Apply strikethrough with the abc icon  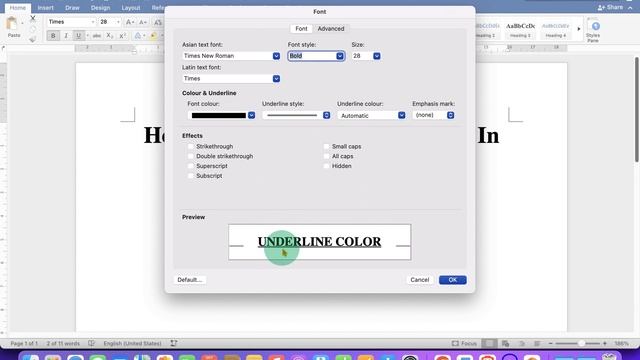[x=97, y=36]
